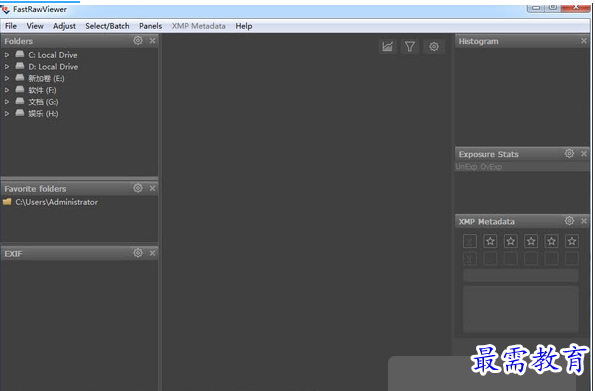Expand the 新加卷 (E:) drive node
Viewport: 595px width, 391px height.
[x=7, y=79]
